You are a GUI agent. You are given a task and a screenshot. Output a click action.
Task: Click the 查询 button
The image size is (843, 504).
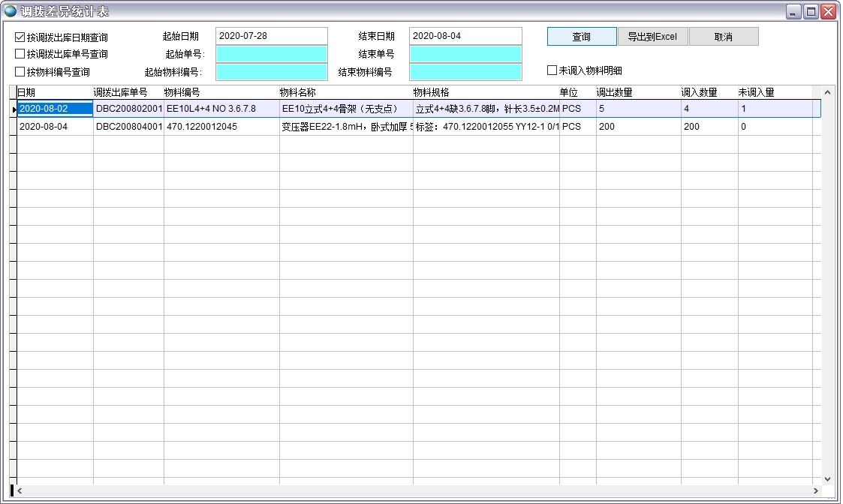(x=581, y=37)
